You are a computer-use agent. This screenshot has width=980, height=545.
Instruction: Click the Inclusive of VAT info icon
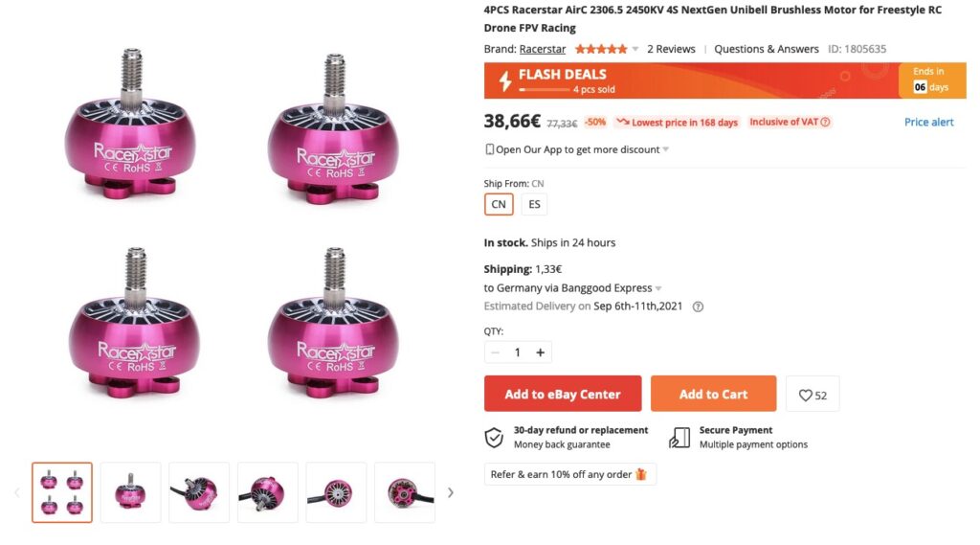point(826,123)
